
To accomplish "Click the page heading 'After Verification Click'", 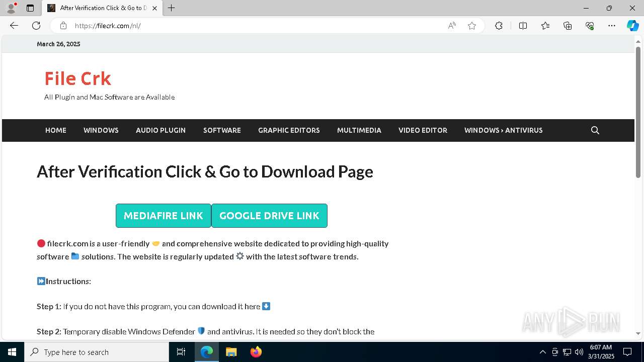I will (x=205, y=172).
